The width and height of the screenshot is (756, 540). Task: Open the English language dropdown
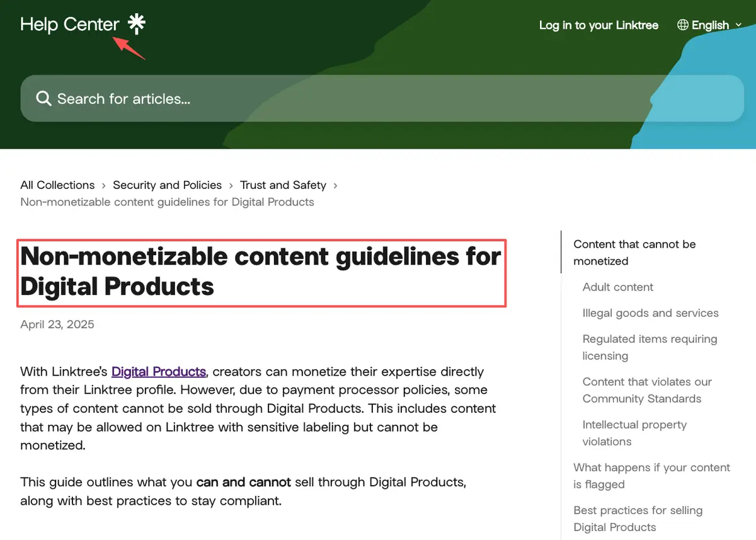[x=711, y=25]
